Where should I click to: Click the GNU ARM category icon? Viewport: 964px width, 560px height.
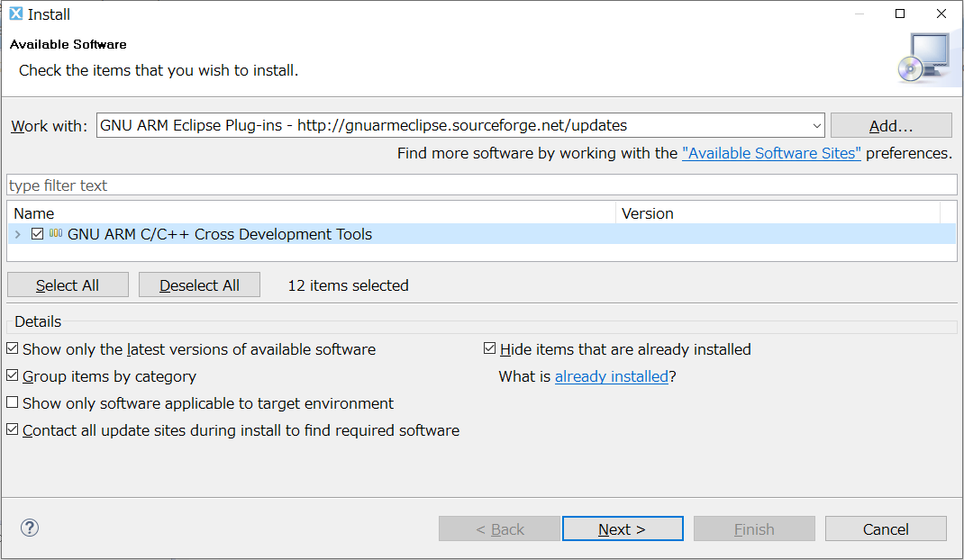click(x=56, y=233)
